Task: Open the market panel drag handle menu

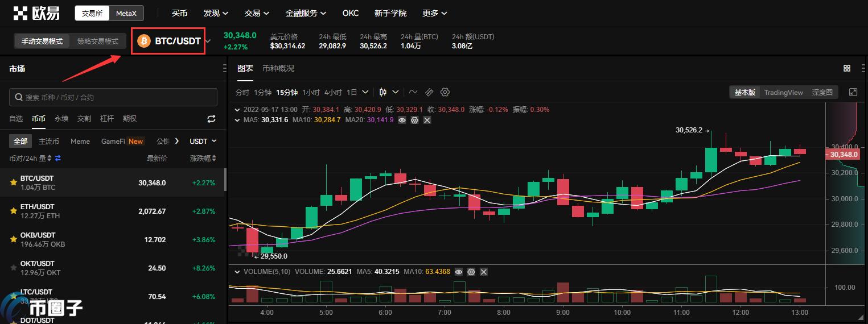Action: click(224, 69)
